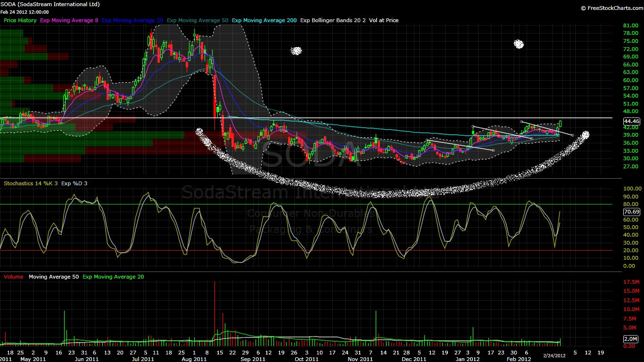Click the 2/24/2012 date marker on timeline

pos(555,355)
